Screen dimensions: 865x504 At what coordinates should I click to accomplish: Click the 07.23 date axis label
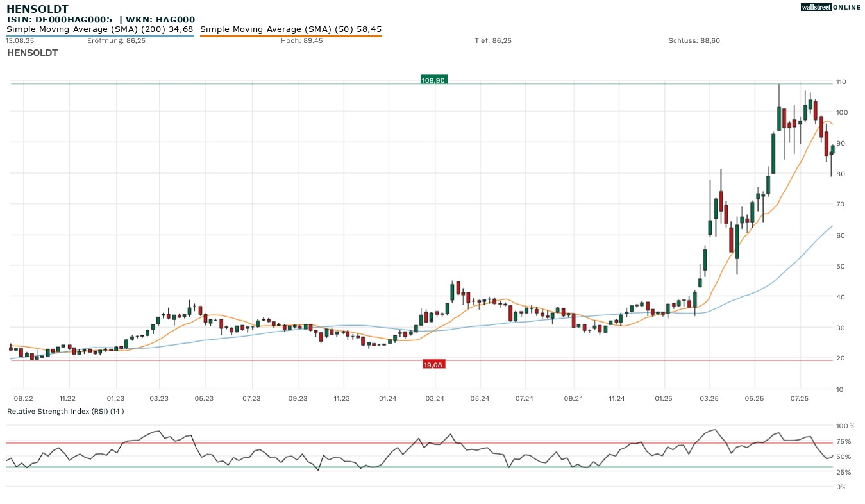click(252, 399)
